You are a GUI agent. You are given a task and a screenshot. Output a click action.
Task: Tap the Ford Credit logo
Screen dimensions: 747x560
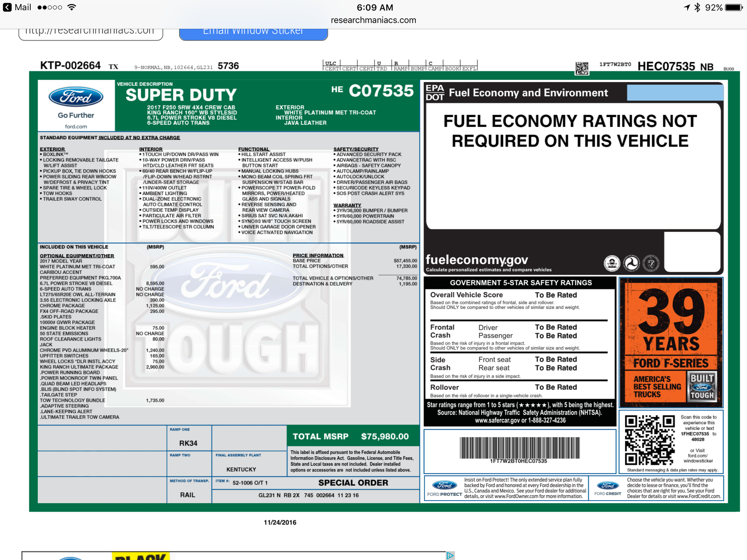[x=608, y=486]
